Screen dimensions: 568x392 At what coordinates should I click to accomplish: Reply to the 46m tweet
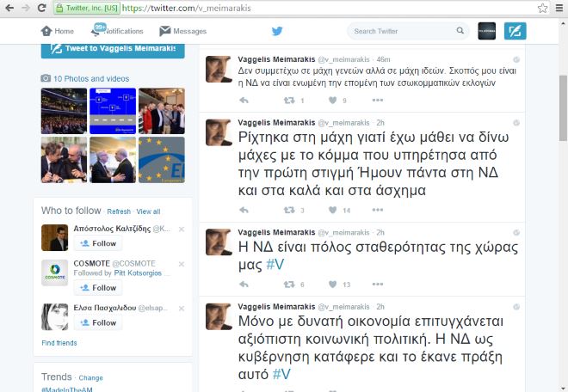pyautogui.click(x=244, y=101)
